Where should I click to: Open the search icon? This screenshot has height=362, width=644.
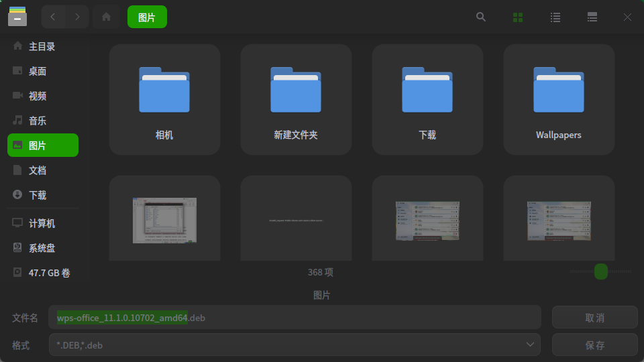[481, 17]
